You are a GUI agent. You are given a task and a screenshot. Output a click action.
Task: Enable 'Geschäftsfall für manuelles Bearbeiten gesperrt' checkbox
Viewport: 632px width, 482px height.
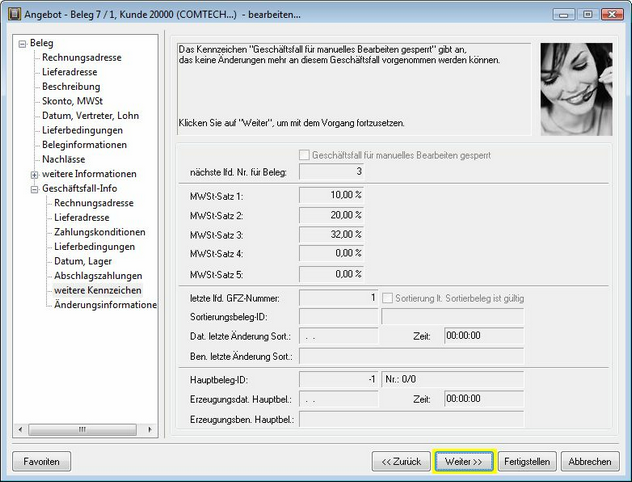(305, 156)
